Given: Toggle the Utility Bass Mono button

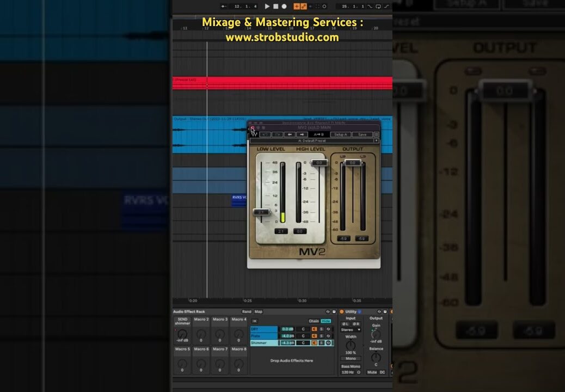Looking at the screenshot, I should coord(351,366).
